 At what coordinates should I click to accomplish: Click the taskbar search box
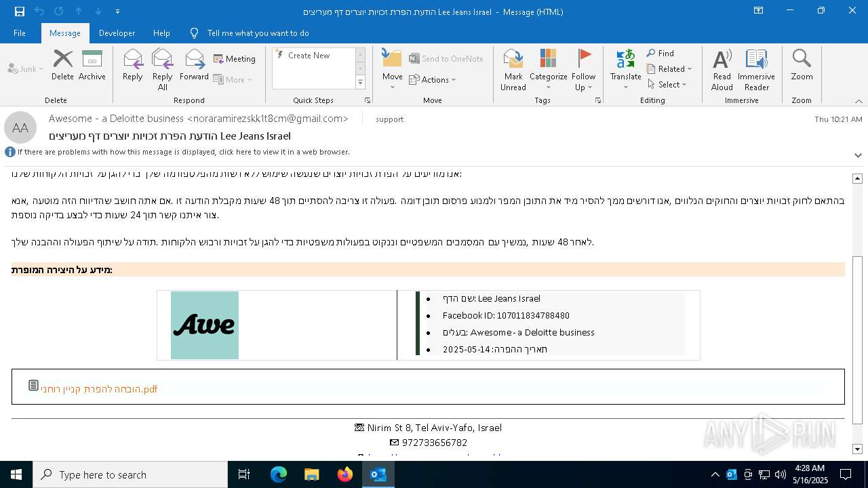[x=130, y=474]
